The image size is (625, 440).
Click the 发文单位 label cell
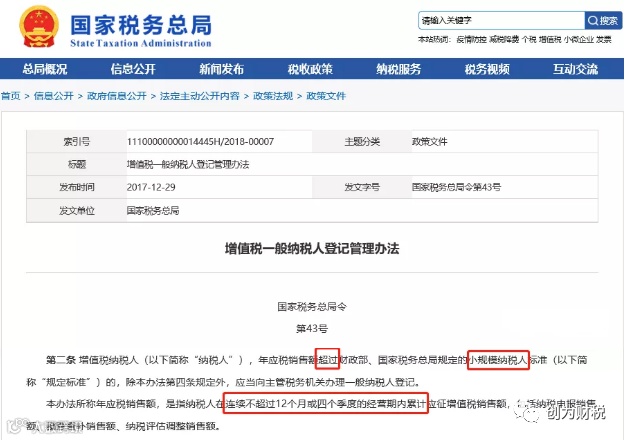pos(77,210)
